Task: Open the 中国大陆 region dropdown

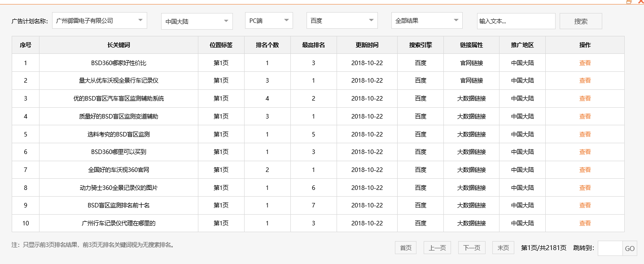Action: [197, 20]
